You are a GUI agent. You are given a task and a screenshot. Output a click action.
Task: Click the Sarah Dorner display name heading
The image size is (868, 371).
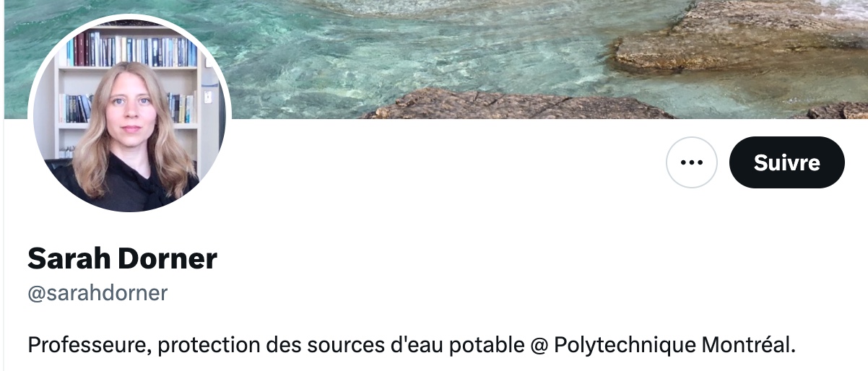[122, 258]
